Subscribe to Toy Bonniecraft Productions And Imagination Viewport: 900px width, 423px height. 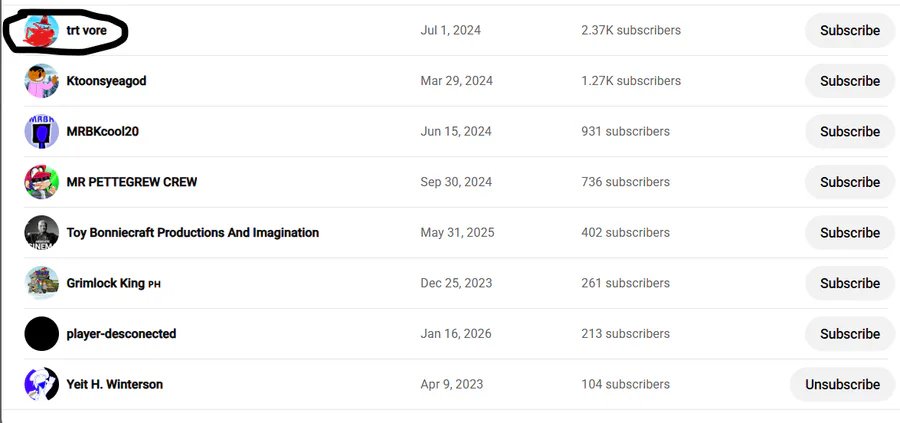pyautogui.click(x=849, y=233)
